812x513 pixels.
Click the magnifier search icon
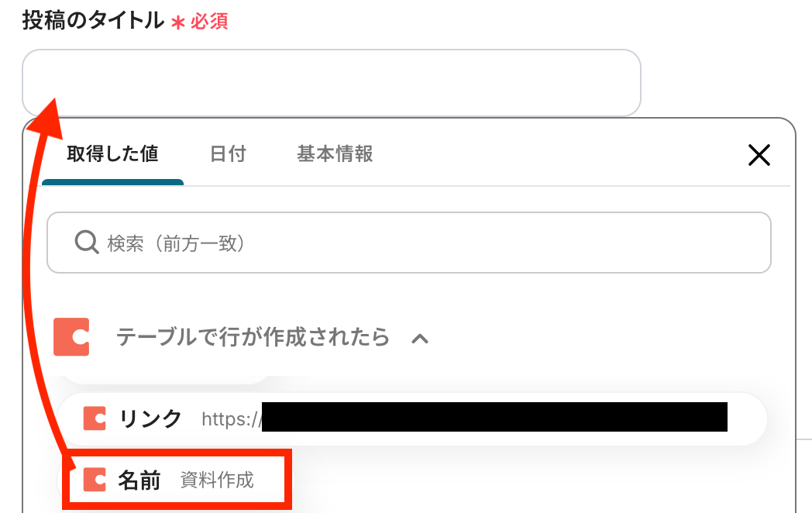tap(85, 243)
